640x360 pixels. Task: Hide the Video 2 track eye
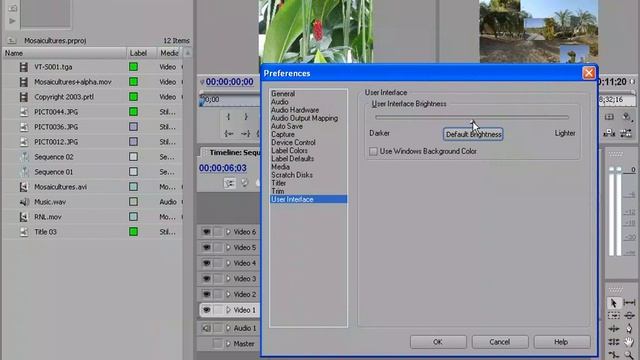pyautogui.click(x=207, y=294)
